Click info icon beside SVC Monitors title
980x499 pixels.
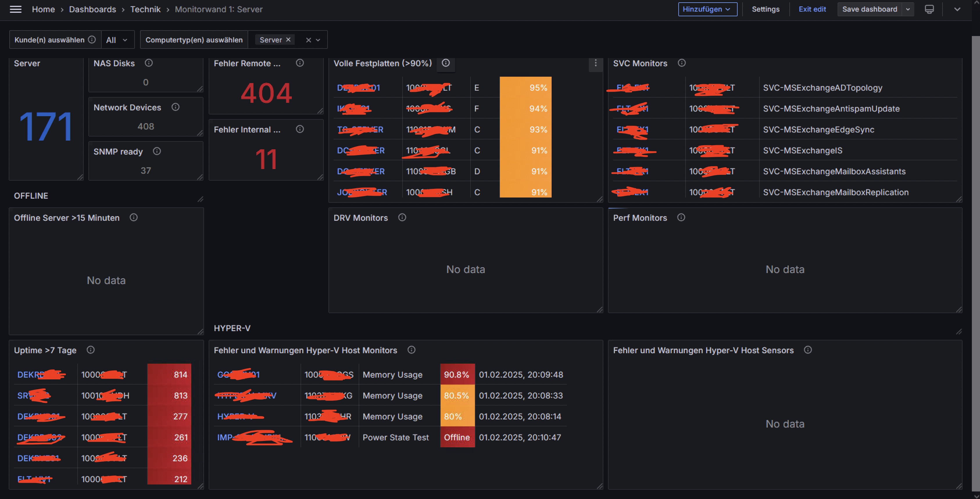click(x=681, y=63)
